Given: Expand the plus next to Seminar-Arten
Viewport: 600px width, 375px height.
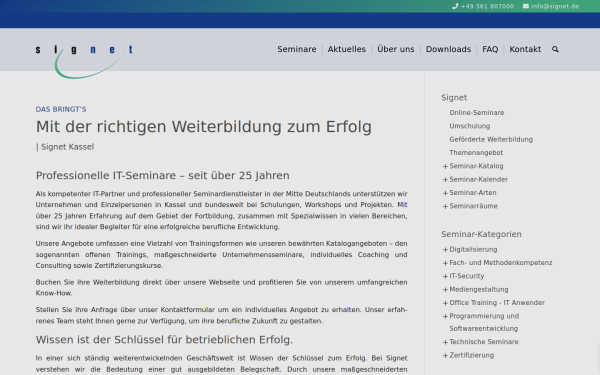Looking at the screenshot, I should (445, 193).
